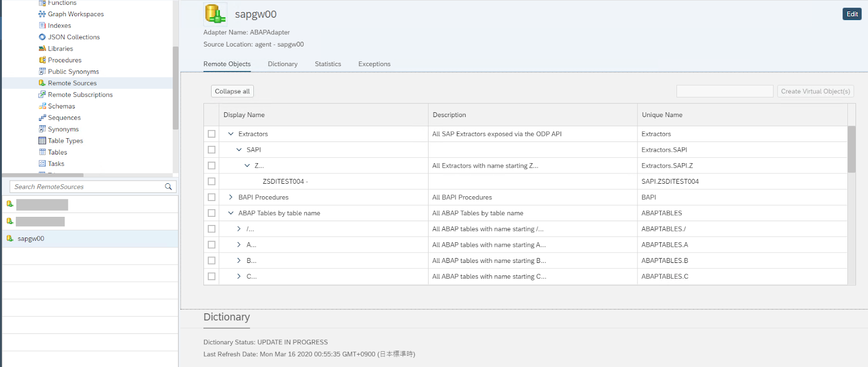Select sapgw00 in remote sources list
Viewport: 868px width, 367px height.
(x=90, y=239)
